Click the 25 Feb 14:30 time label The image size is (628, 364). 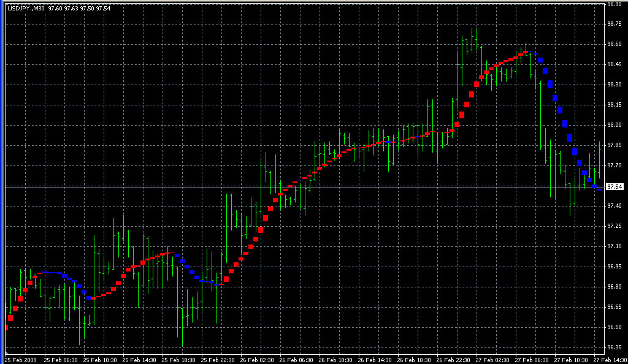pos(139,360)
